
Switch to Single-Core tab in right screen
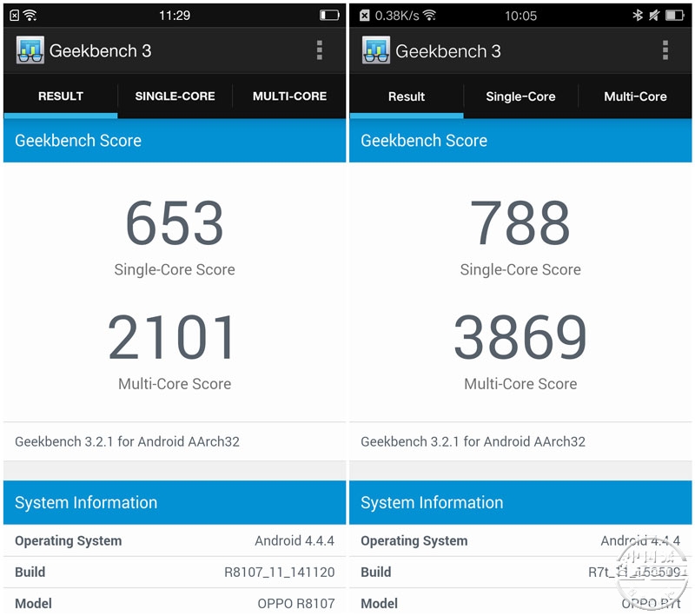[520, 96]
